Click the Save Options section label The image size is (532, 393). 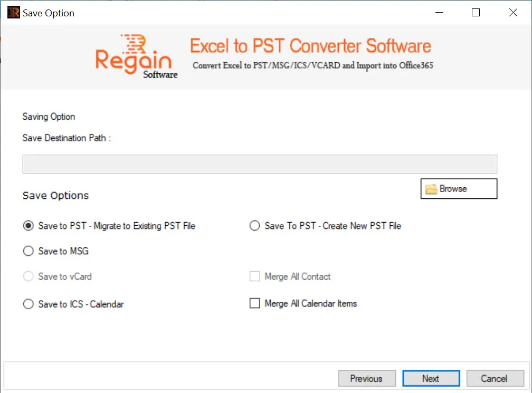tap(55, 196)
